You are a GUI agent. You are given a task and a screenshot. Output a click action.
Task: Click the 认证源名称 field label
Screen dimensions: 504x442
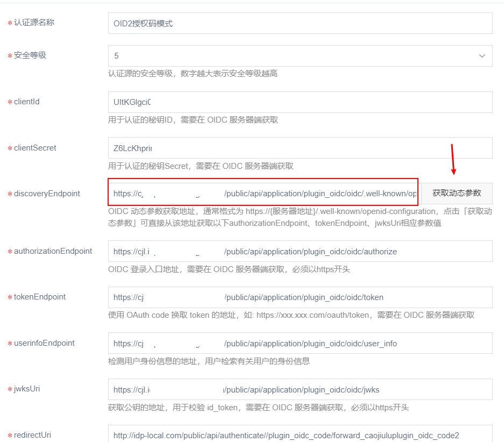pyautogui.click(x=34, y=23)
